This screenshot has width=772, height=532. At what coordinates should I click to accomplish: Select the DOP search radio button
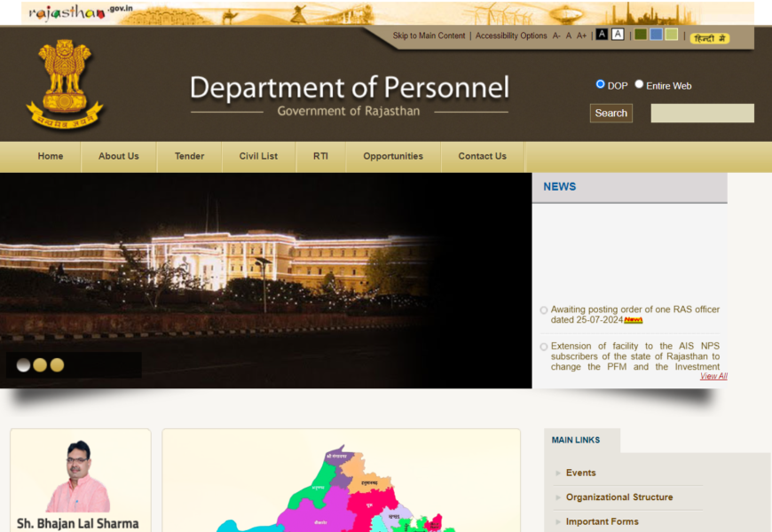[600, 84]
